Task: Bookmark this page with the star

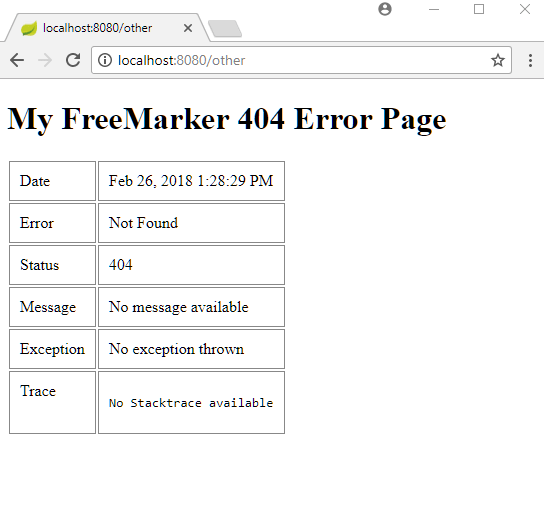Action: [x=498, y=60]
